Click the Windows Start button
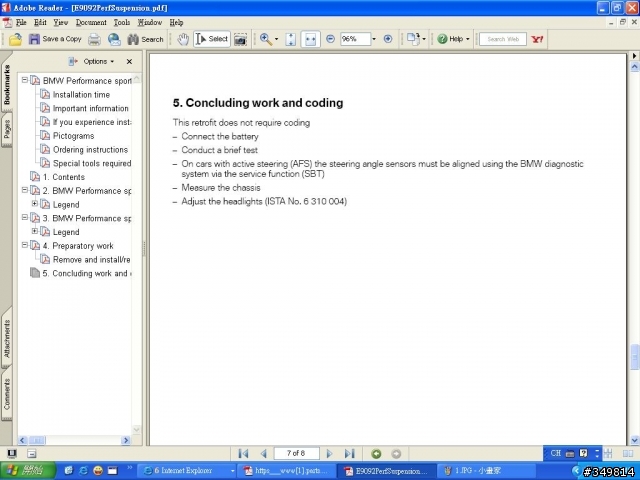Image resolution: width=640 pixels, height=480 pixels. tap(28, 471)
